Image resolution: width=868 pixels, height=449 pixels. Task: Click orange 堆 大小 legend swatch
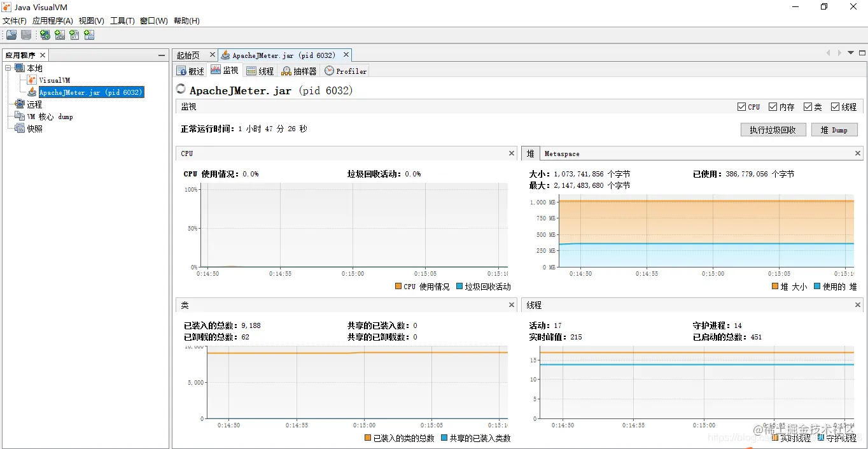[x=775, y=287]
